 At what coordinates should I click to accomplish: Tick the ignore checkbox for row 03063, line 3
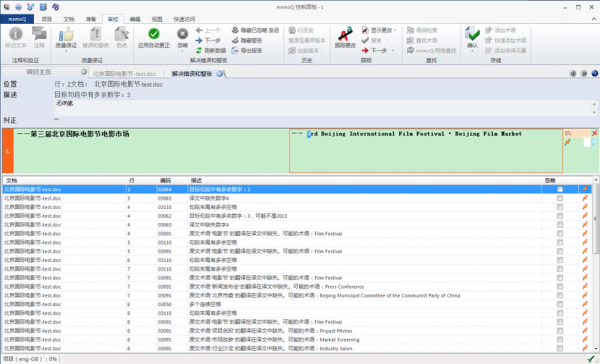560,198
